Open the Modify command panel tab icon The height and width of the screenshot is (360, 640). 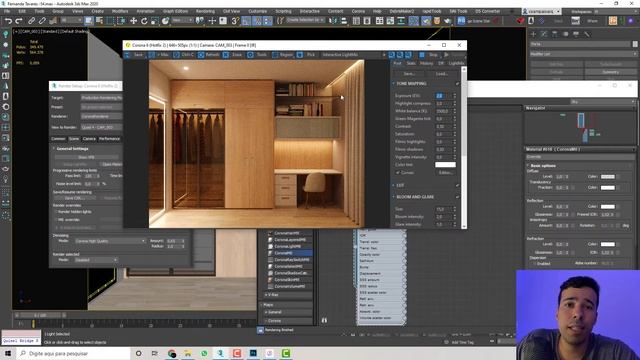point(544,34)
